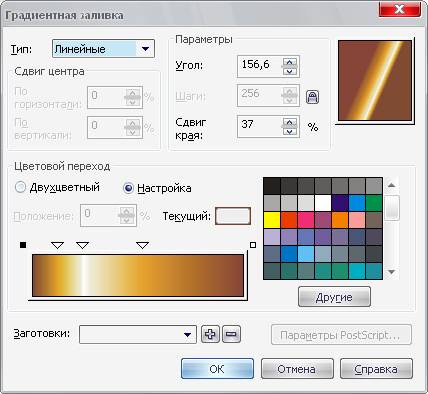The image size is (428, 394).
Task: Pick the red-orange swatch
Action: click(x=289, y=220)
